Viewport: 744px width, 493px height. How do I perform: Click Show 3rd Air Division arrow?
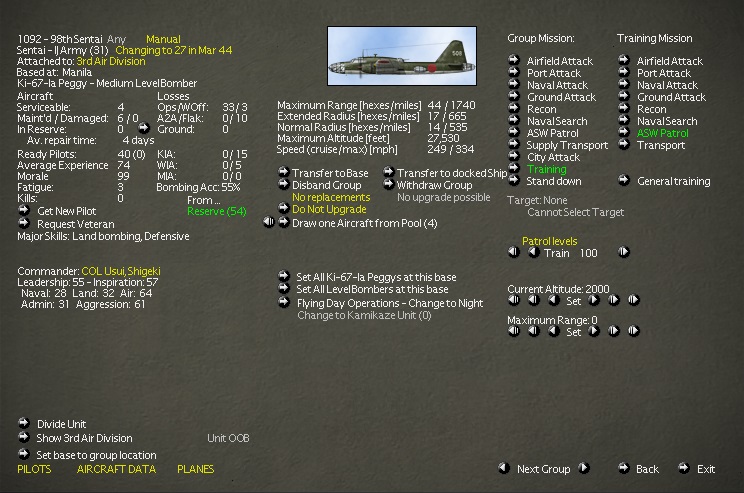(x=24, y=437)
